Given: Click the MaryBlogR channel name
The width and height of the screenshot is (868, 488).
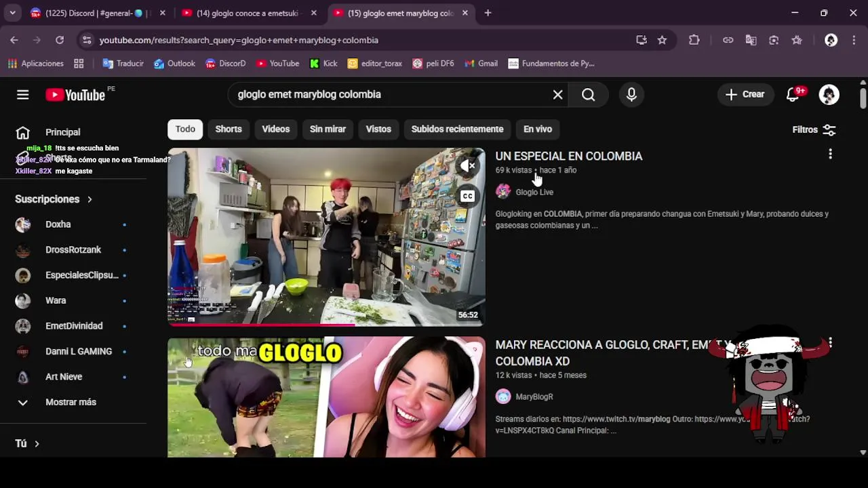Looking at the screenshot, I should click(x=534, y=396).
